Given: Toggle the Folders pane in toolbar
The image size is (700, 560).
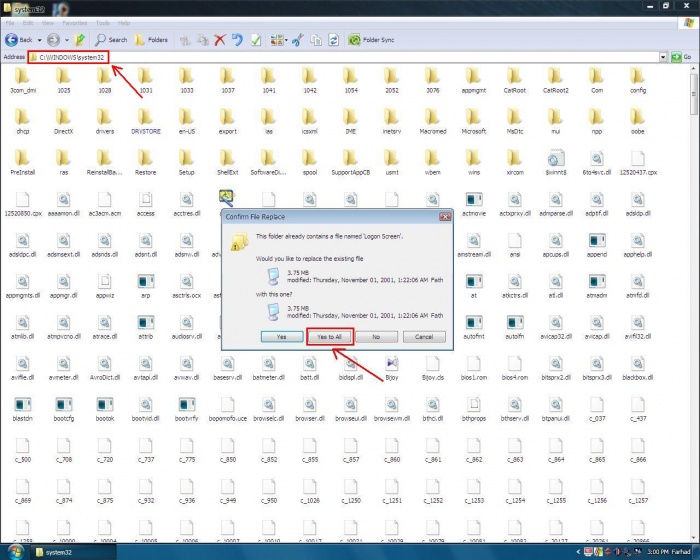Looking at the screenshot, I should 151,40.
